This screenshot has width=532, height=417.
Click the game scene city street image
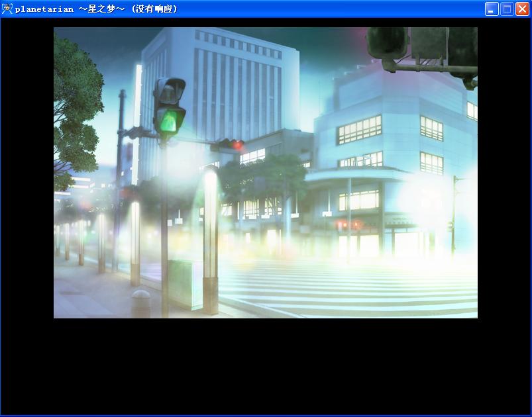(x=266, y=173)
